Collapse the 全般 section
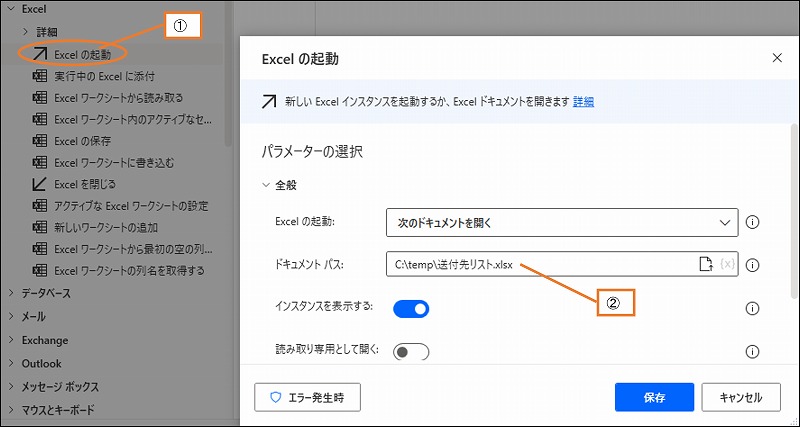The height and width of the screenshot is (427, 800). point(265,185)
